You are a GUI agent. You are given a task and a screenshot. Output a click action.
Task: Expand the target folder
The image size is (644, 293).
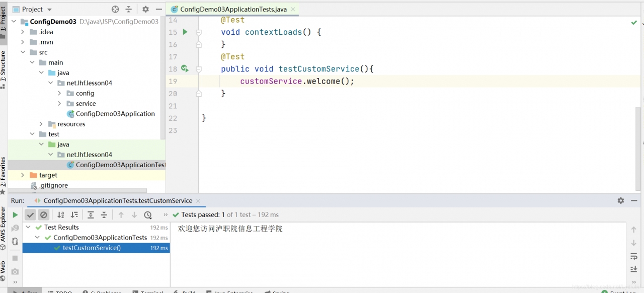point(23,175)
